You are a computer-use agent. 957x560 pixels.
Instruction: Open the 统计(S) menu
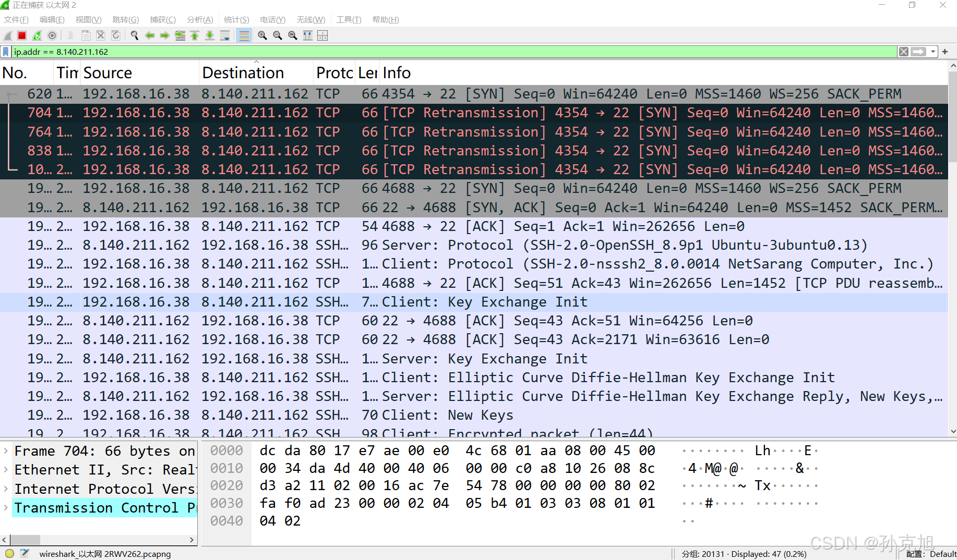coord(236,20)
